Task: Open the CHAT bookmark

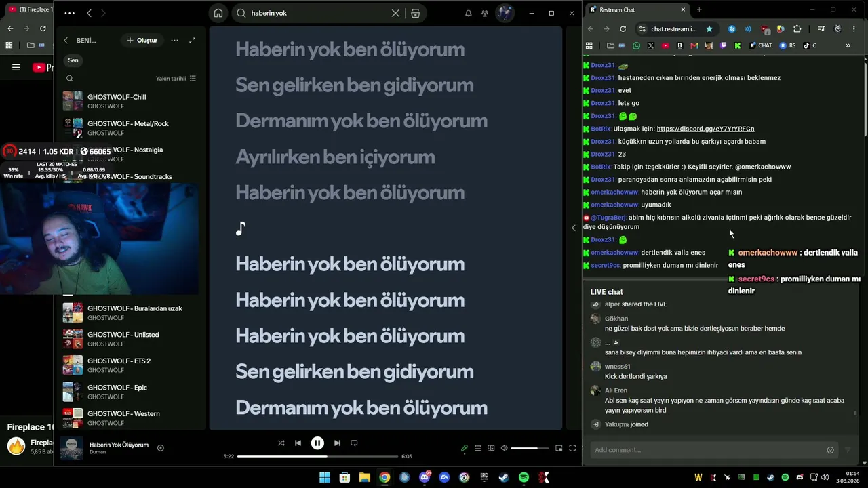Action: point(760,45)
